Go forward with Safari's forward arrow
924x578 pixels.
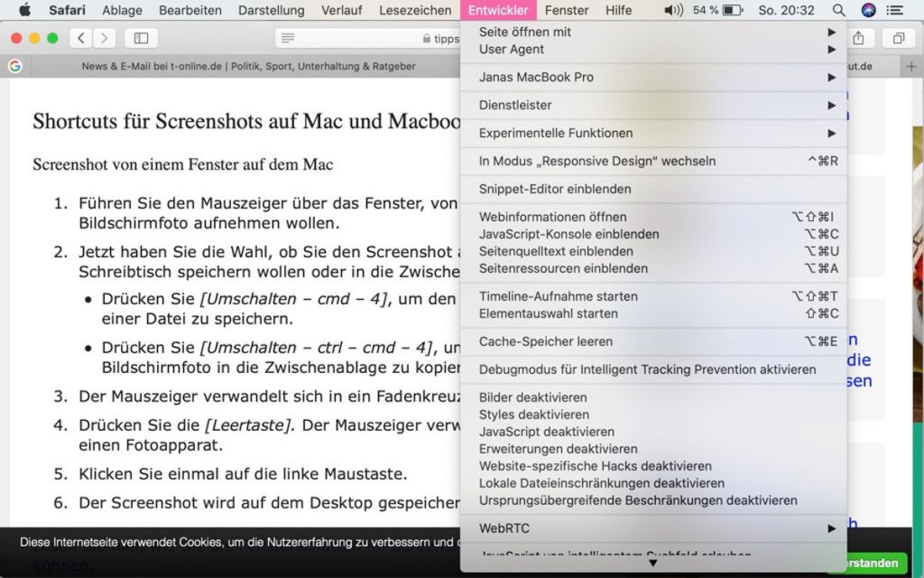105,38
